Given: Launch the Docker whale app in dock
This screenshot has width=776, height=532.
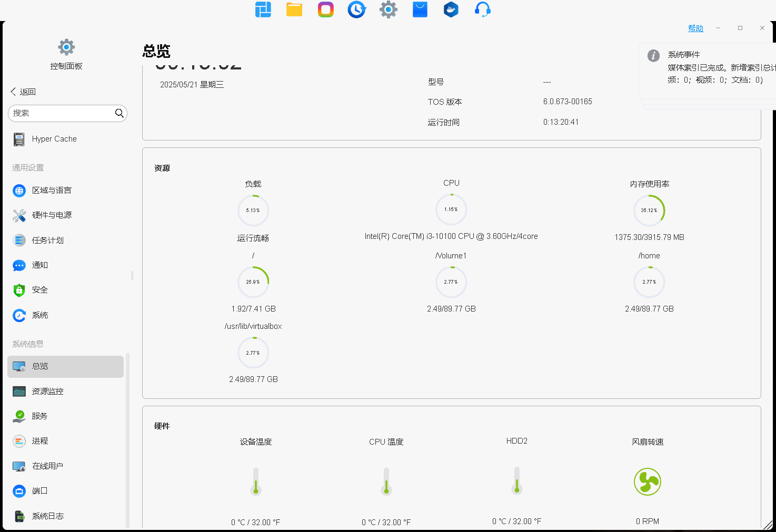Looking at the screenshot, I should click(x=451, y=9).
